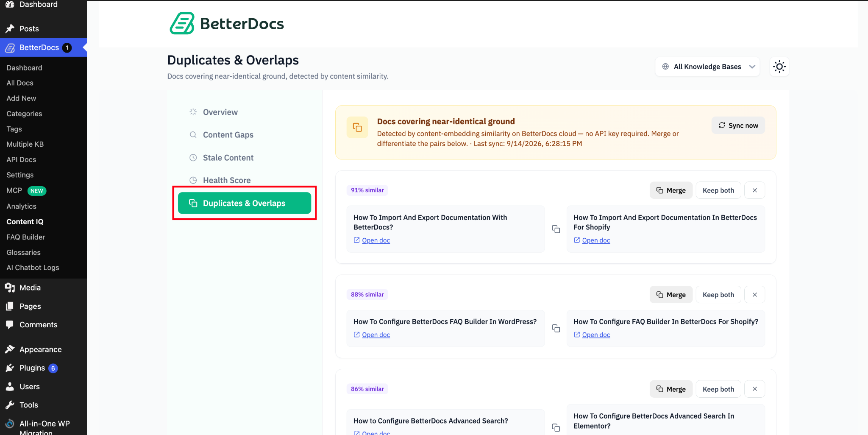
Task: Click the Tools wrench icon
Action: tap(10, 405)
